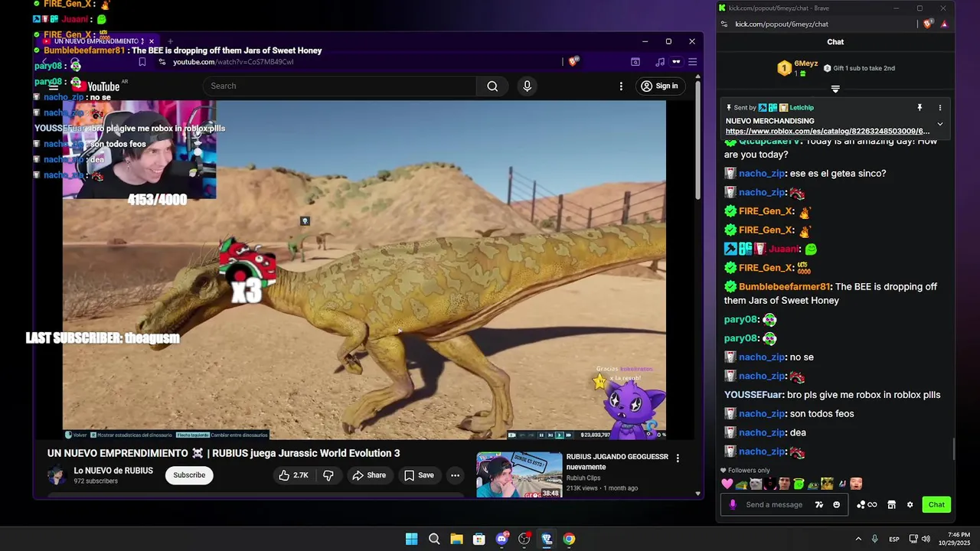This screenshot has height=551, width=980.
Task: Subscribe to Lo NUEVO de RUBIUS
Action: pyautogui.click(x=189, y=475)
